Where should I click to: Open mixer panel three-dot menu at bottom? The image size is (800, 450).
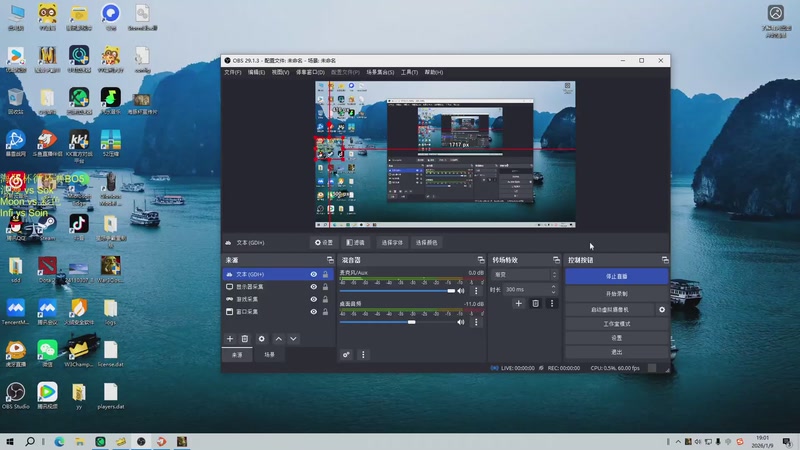(363, 355)
